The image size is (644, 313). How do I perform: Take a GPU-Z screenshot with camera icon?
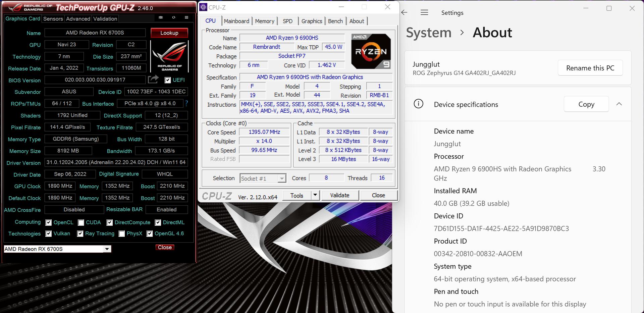pyautogui.click(x=161, y=17)
